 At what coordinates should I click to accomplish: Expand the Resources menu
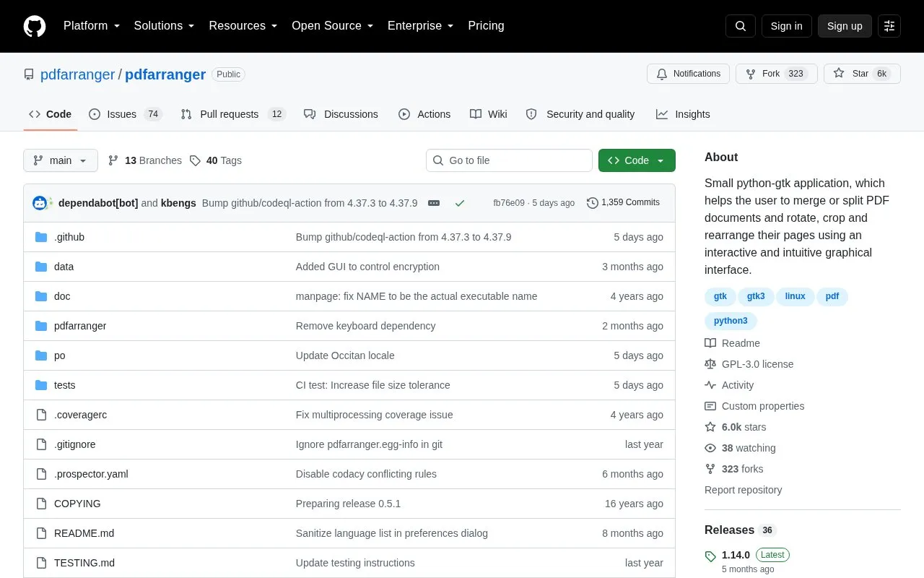pyautogui.click(x=243, y=26)
